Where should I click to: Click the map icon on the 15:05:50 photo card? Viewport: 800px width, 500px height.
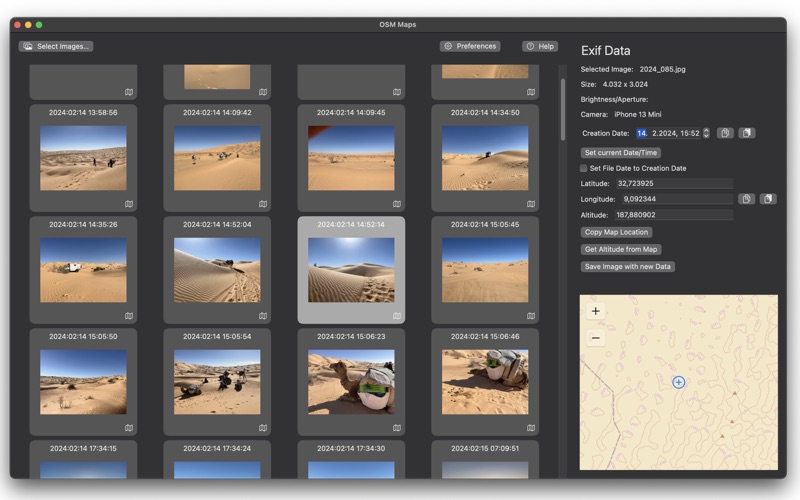(129, 428)
